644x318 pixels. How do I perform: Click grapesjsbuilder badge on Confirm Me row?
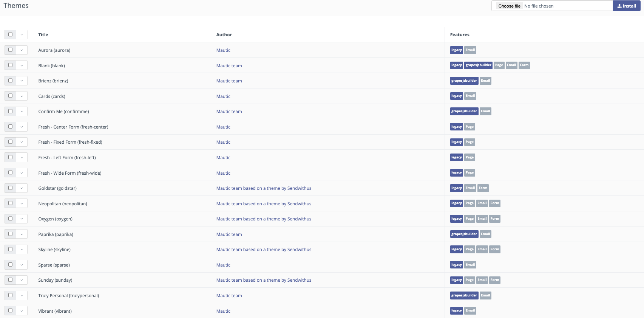click(x=464, y=111)
